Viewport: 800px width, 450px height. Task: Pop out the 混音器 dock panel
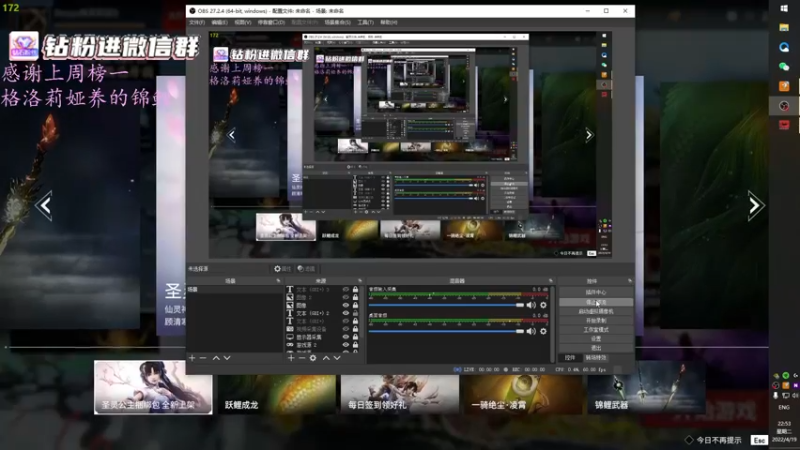(x=551, y=281)
